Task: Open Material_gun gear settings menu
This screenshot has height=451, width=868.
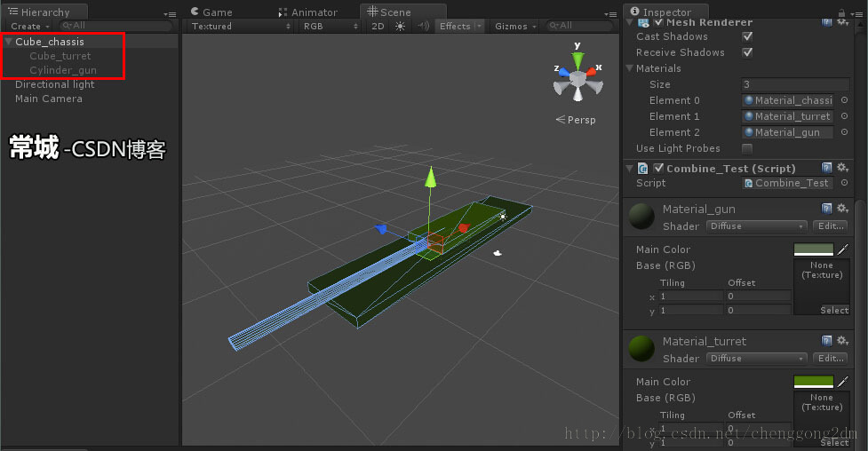Action: point(842,208)
